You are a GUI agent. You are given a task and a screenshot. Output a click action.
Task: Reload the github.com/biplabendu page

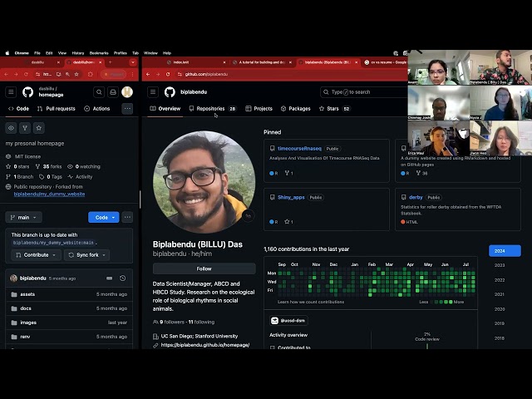(x=168, y=74)
